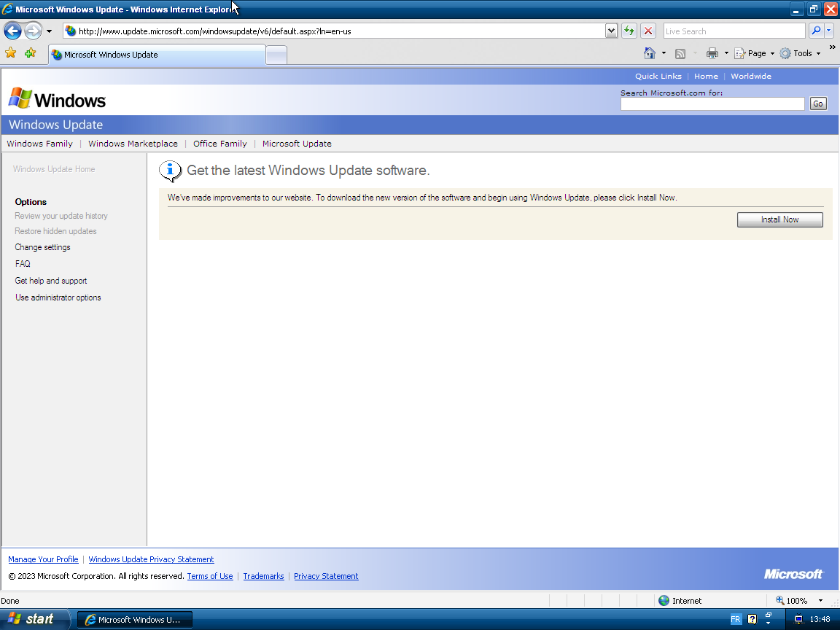Click Use administrator options

(x=58, y=297)
